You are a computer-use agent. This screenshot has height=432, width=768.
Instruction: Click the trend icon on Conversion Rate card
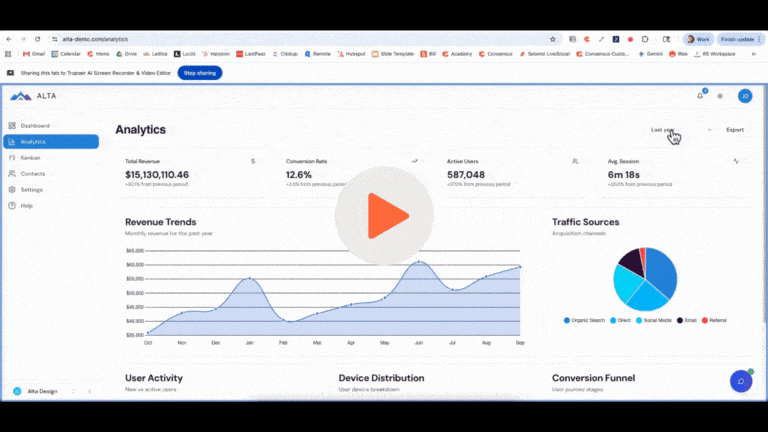(414, 161)
